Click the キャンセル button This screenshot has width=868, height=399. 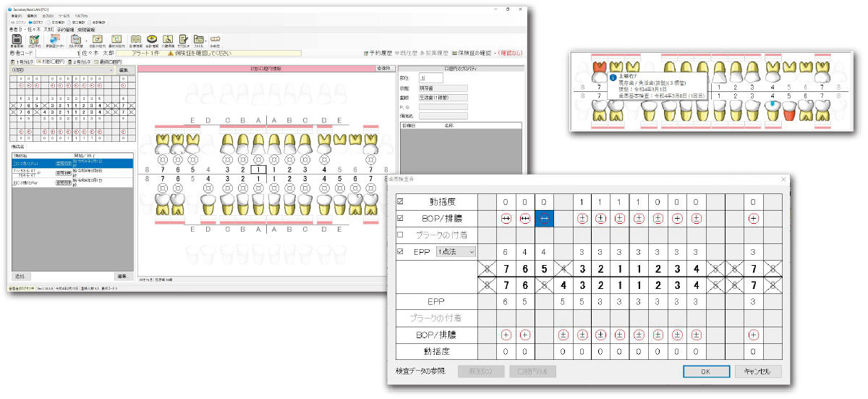coord(757,371)
